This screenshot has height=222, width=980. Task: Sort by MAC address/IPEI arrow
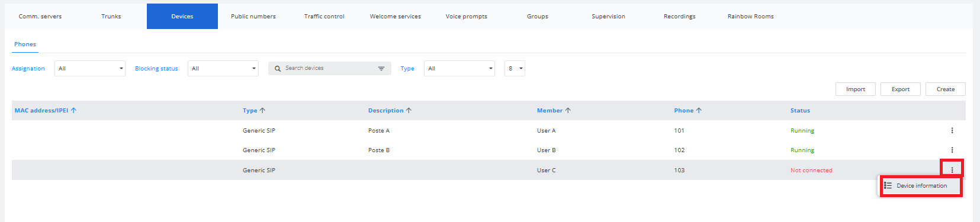[73, 110]
